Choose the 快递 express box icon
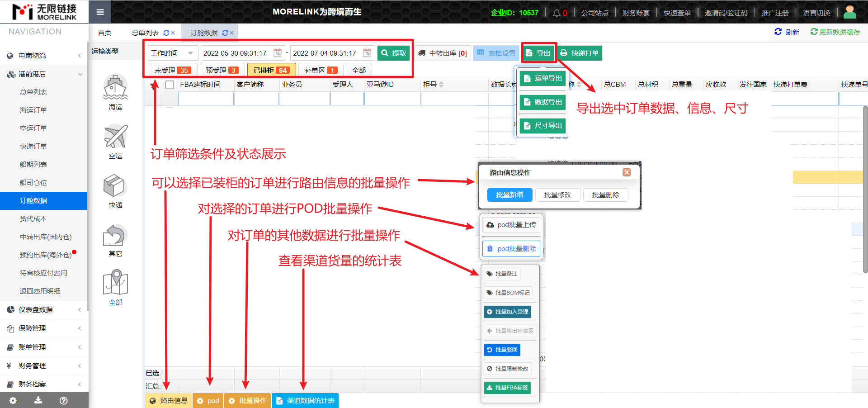The image size is (868, 408). [x=115, y=185]
